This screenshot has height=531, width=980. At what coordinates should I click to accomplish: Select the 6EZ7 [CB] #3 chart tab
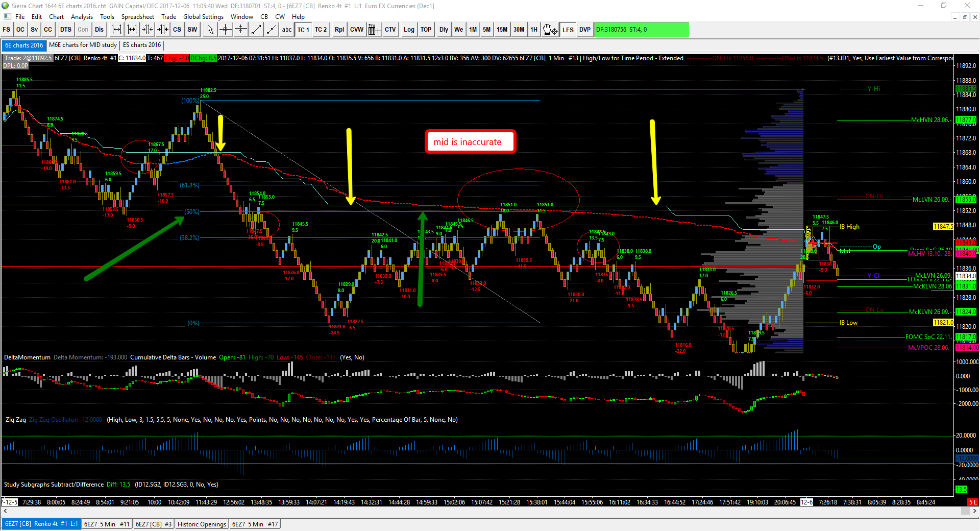[x=154, y=524]
